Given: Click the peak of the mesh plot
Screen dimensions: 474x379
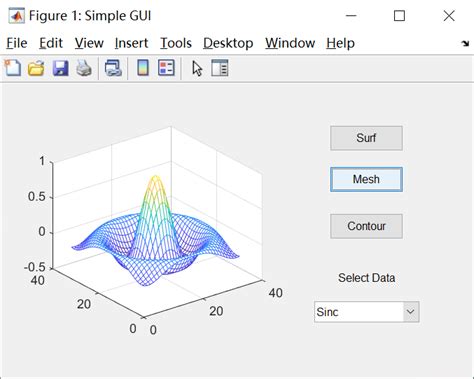Looking at the screenshot, I should (156, 176).
